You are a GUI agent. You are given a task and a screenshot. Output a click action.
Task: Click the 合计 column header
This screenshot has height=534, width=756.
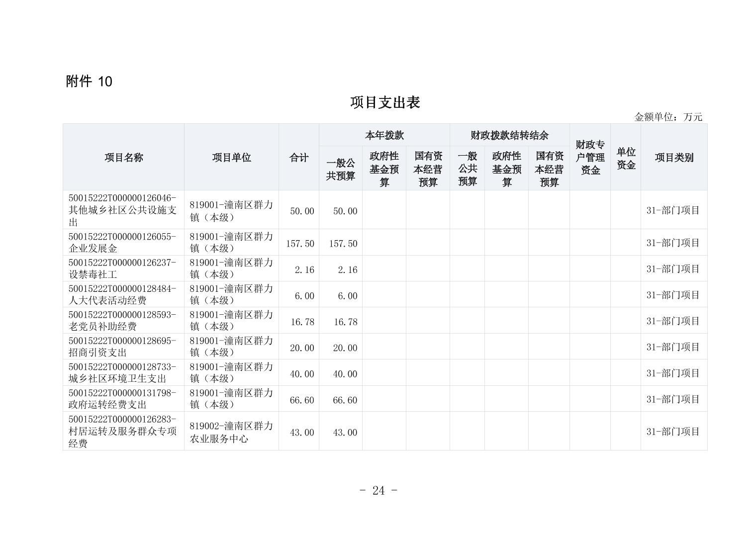[298, 158]
